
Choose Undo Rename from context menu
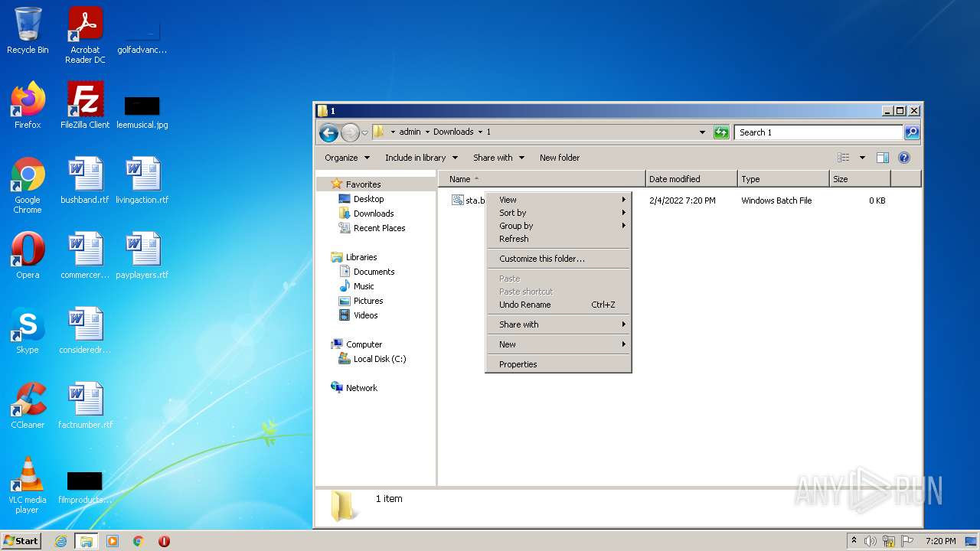pyautogui.click(x=558, y=305)
